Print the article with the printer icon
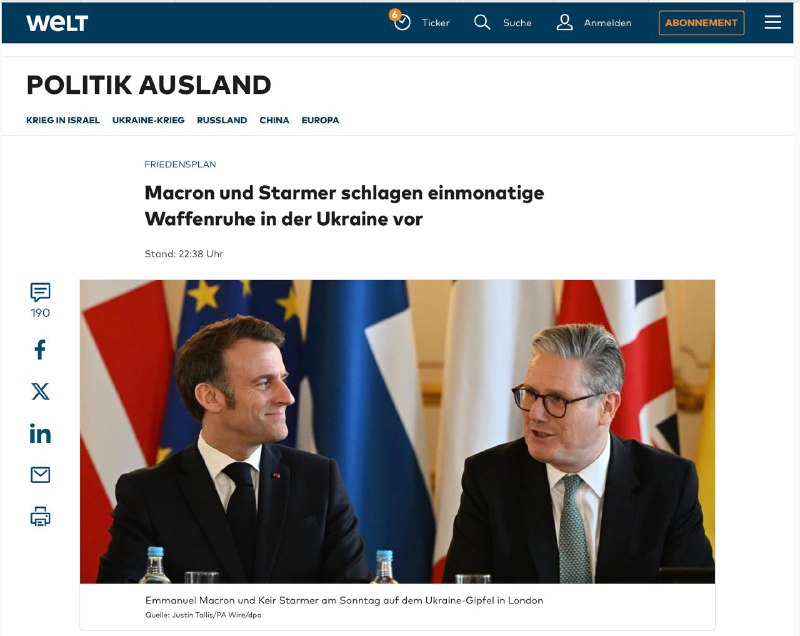The height and width of the screenshot is (636, 800). (x=40, y=516)
